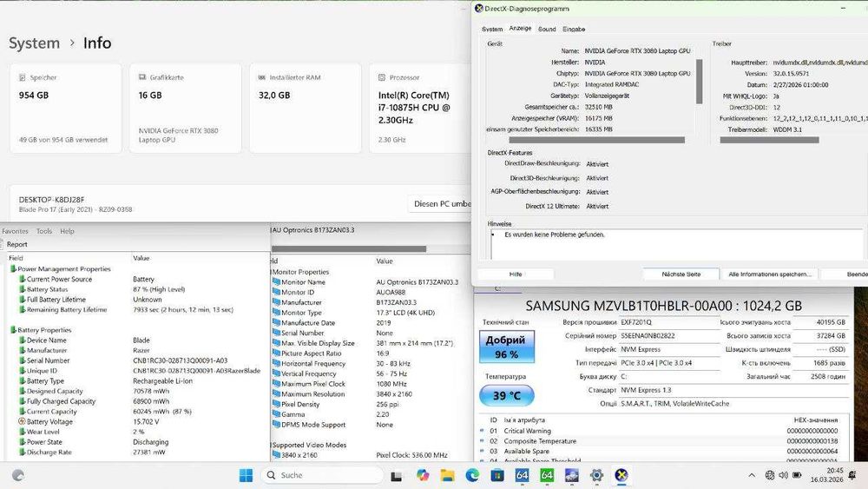868x489 pixels.
Task: Select the Battery Status row icon
Action: (x=23, y=289)
